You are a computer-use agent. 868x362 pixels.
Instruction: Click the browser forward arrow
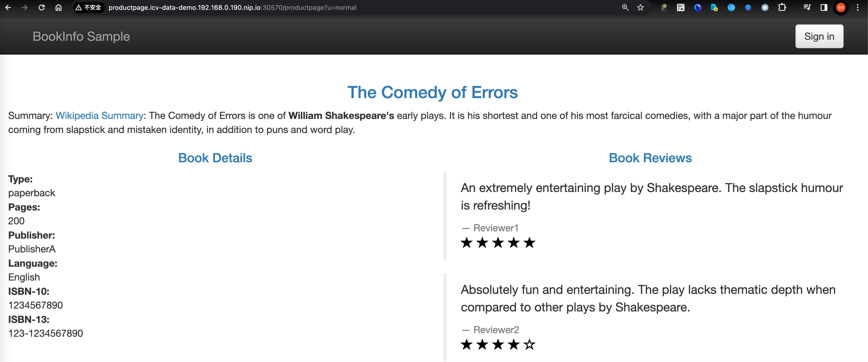pos(25,7)
